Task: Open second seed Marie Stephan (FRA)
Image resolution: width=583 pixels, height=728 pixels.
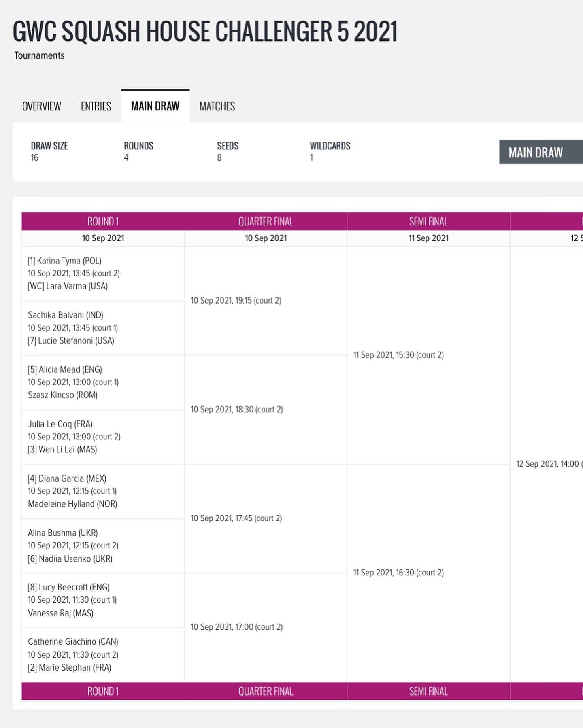Action: click(70, 667)
